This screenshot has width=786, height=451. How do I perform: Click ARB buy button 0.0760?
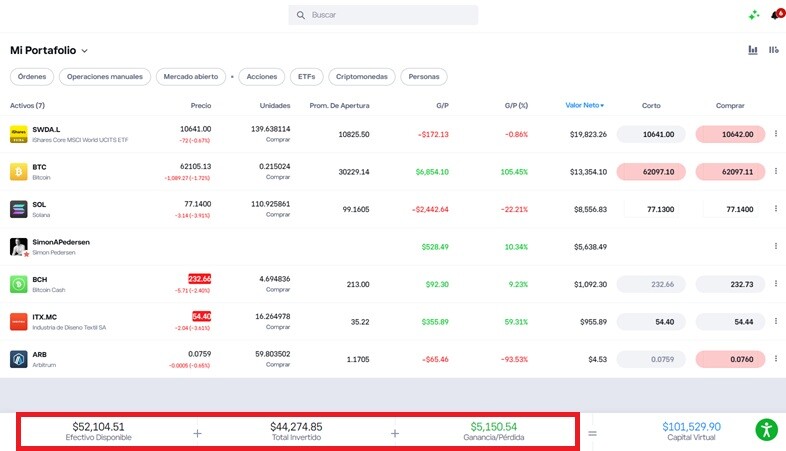tap(730, 359)
